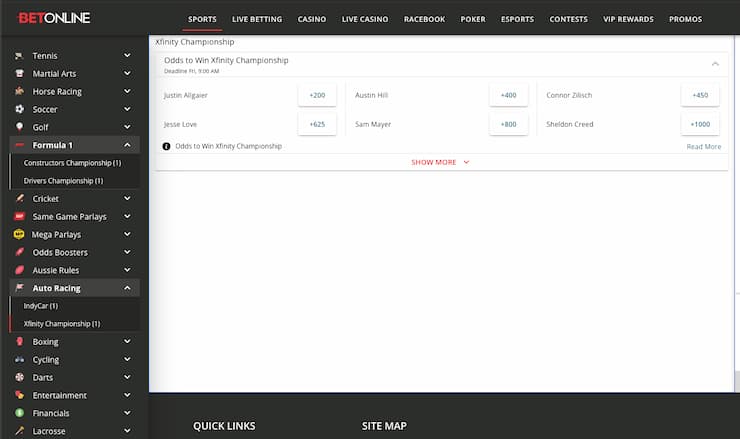The height and width of the screenshot is (439, 740).
Task: Select the Odds Boosters rocket icon
Action: [x=19, y=252]
